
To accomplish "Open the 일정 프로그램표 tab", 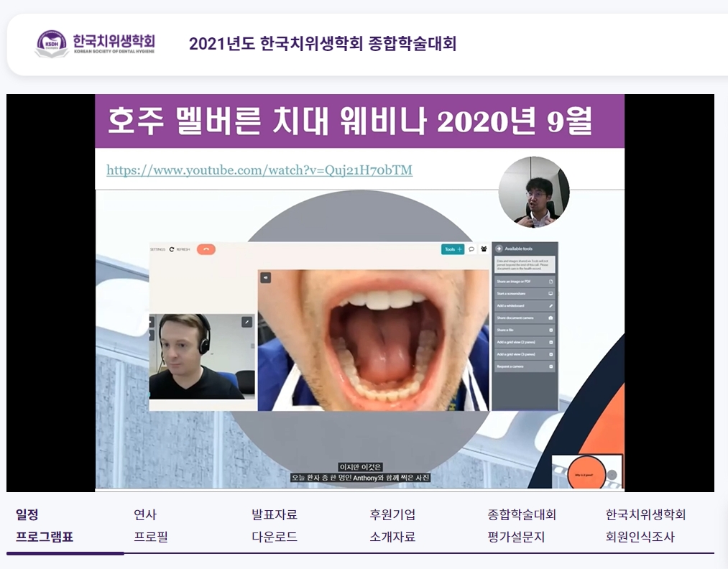I will coord(45,526).
